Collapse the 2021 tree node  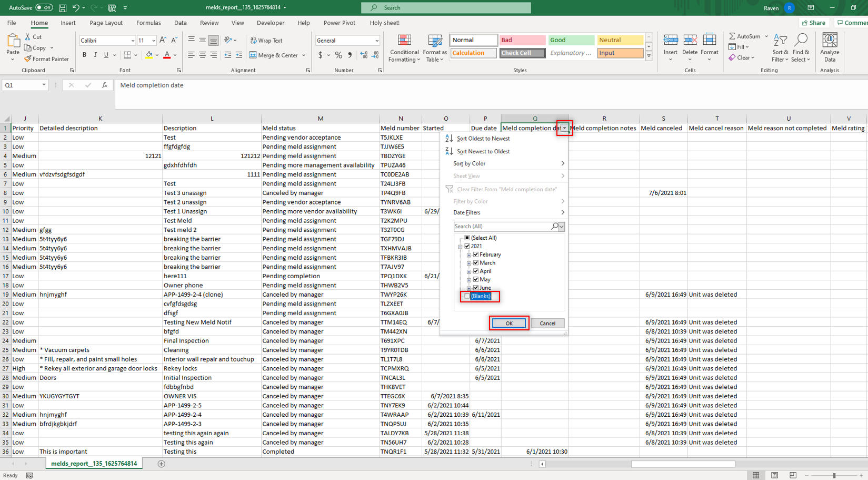[x=460, y=247]
